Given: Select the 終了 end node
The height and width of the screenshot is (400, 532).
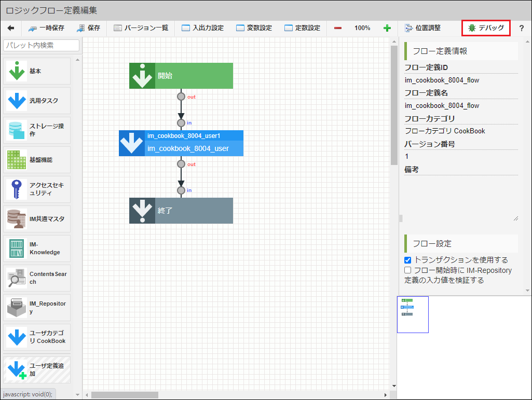Looking at the screenshot, I should pos(181,211).
